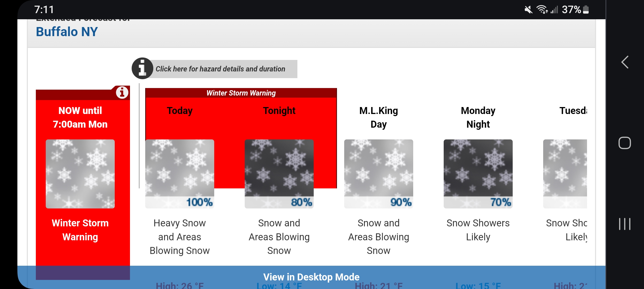
Task: Open the recent apps button
Action: point(625,224)
